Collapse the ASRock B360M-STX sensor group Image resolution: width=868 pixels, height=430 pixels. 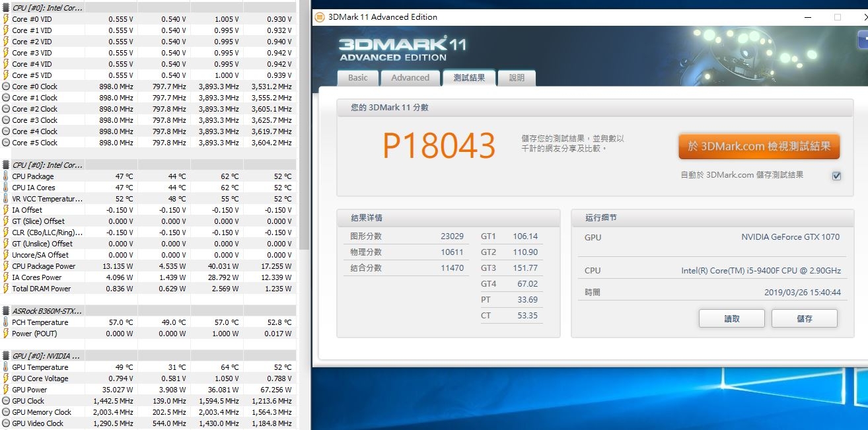[x=6, y=311]
